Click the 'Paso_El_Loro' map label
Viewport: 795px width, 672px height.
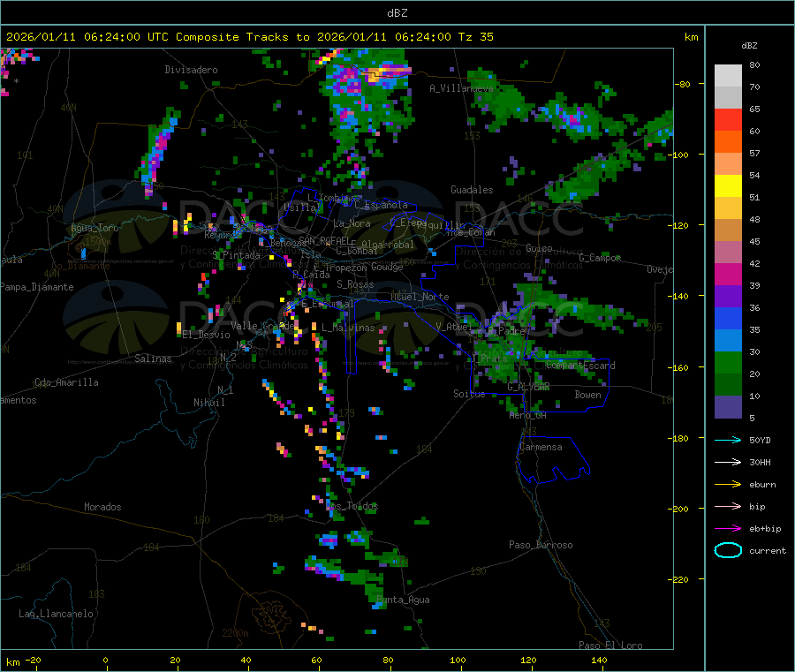(610, 646)
